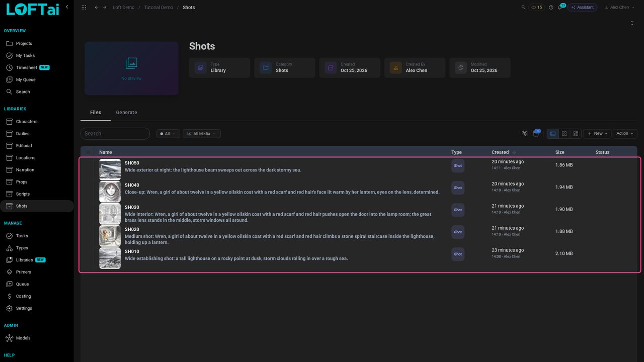
Task: Open the Action dropdown
Action: click(625, 134)
